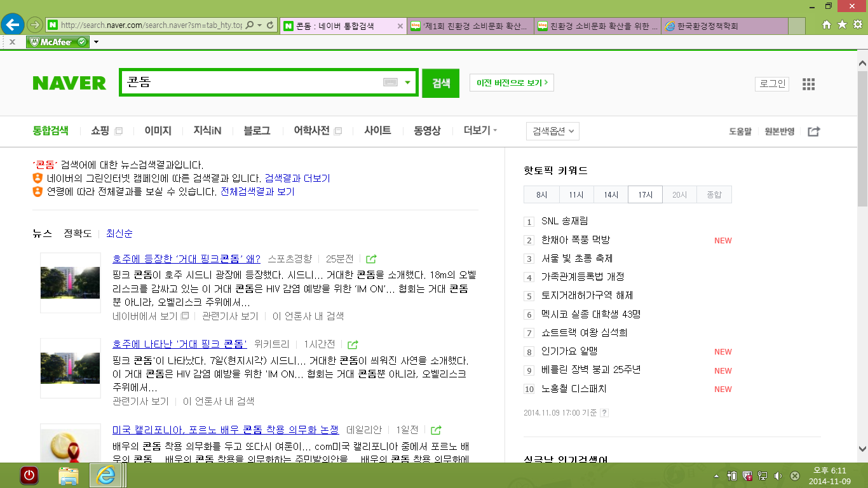
Task: Expand the 더보기 menu
Action: [480, 131]
